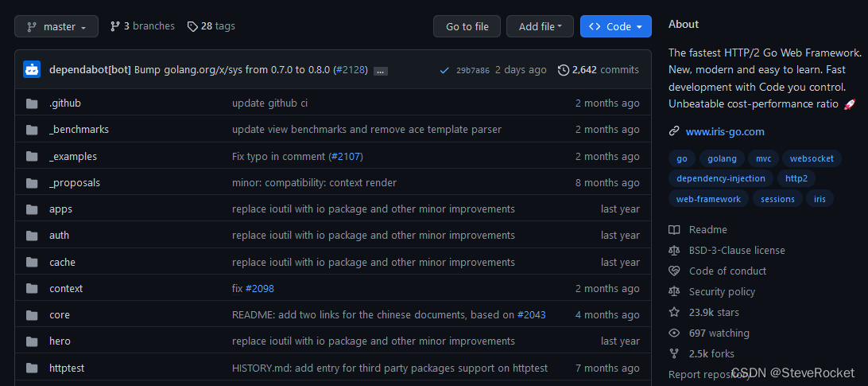The height and width of the screenshot is (386, 868).
Task: Open the Add file dropdown
Action: click(x=540, y=26)
